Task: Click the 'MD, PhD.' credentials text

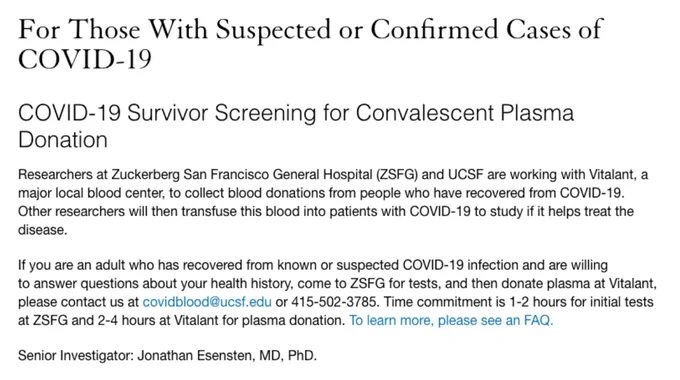Action: [288, 356]
